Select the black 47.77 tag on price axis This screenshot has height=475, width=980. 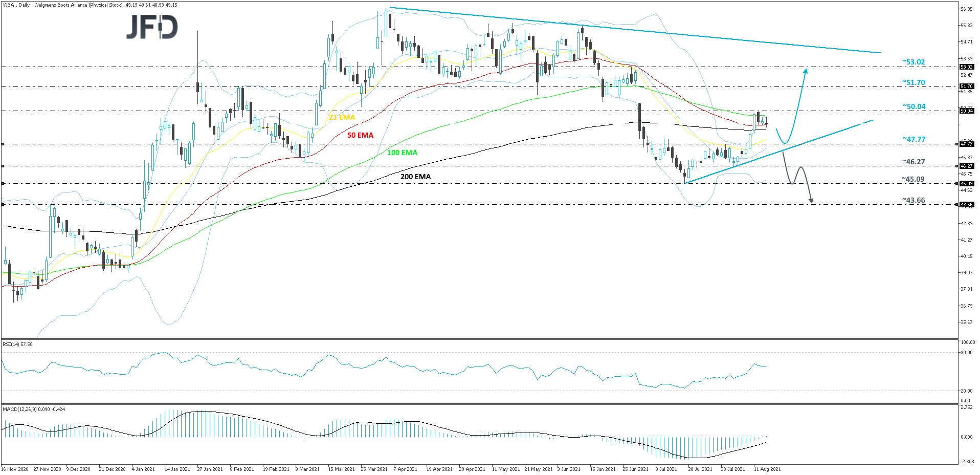967,144
